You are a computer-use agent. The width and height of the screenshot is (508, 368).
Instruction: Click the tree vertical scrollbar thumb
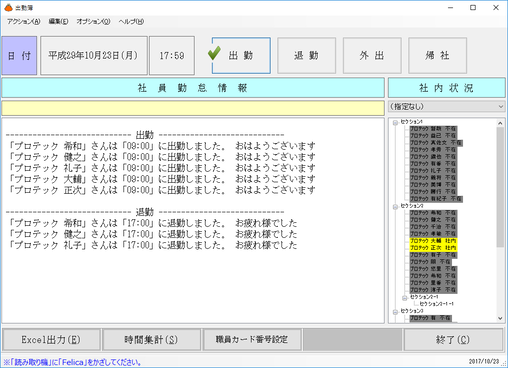500,187
